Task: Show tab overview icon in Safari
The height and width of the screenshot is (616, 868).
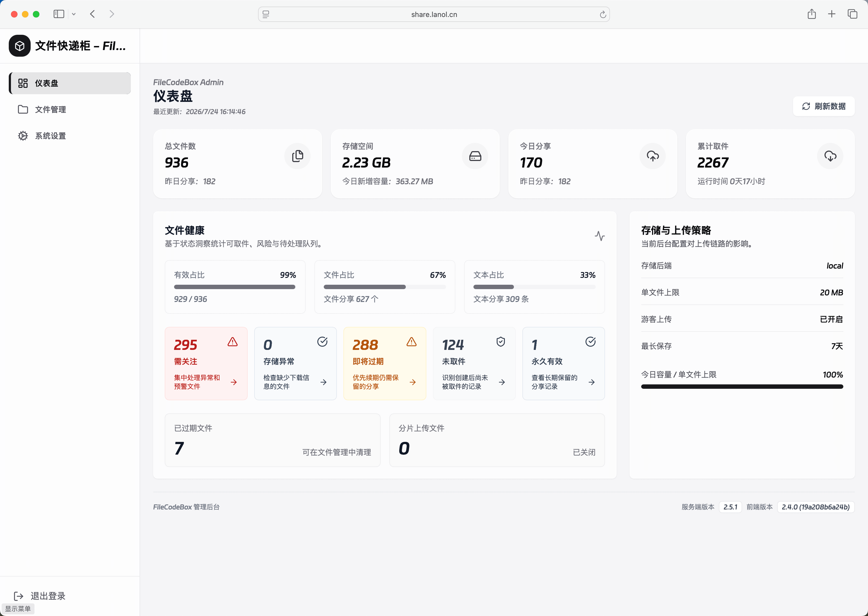Action: (x=852, y=14)
